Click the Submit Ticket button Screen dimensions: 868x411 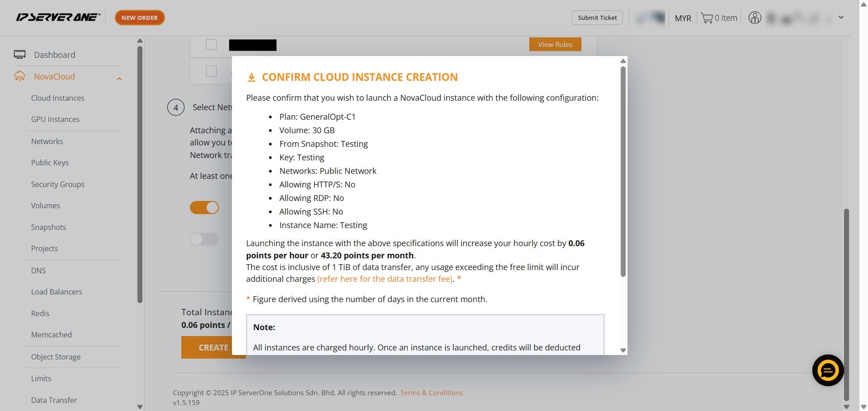[x=597, y=18]
